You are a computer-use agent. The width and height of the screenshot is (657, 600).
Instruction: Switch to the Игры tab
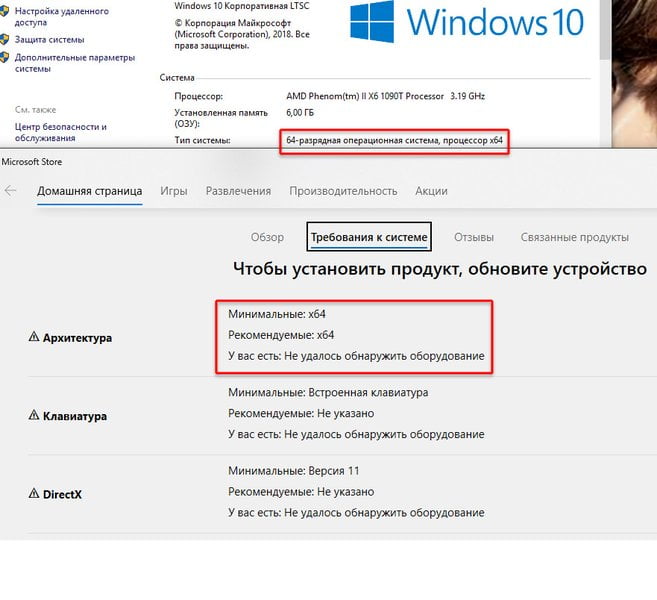point(173,191)
